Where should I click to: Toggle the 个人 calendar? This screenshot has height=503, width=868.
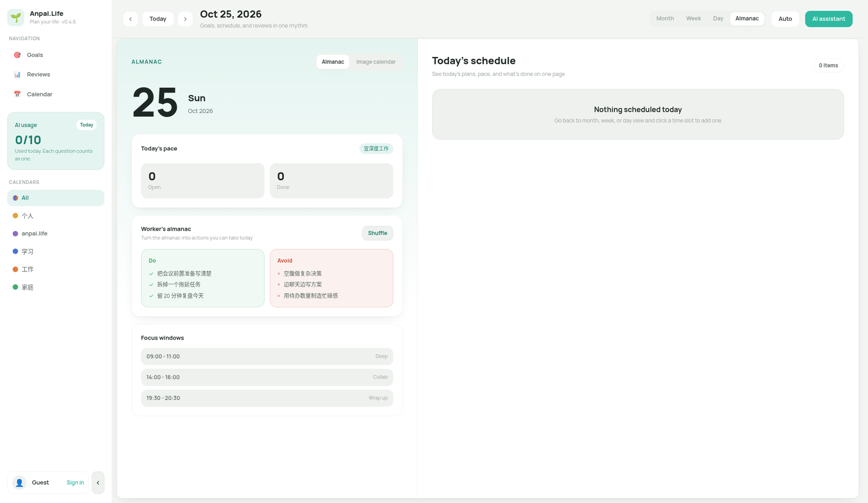pos(56,216)
